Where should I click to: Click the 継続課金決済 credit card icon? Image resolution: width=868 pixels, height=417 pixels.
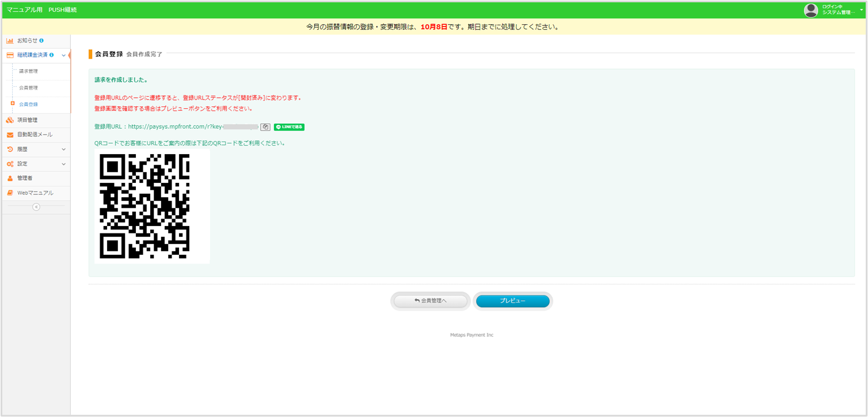point(10,55)
